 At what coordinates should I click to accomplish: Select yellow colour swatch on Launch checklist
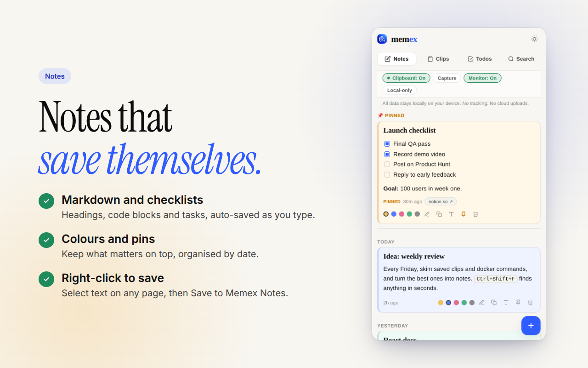click(386, 214)
